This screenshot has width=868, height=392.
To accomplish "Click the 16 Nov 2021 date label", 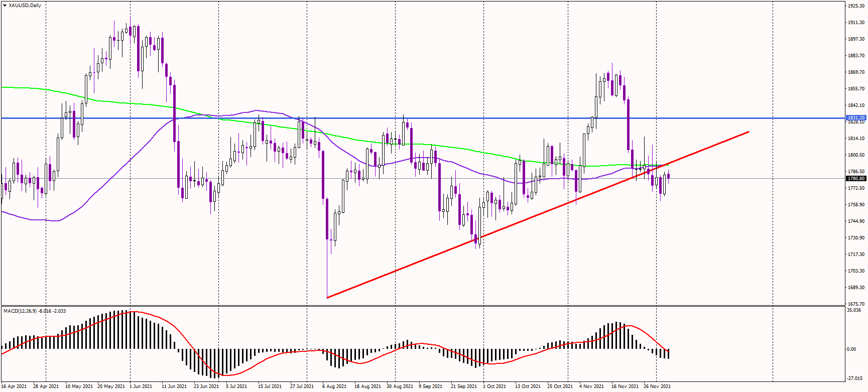I will tap(625, 386).
